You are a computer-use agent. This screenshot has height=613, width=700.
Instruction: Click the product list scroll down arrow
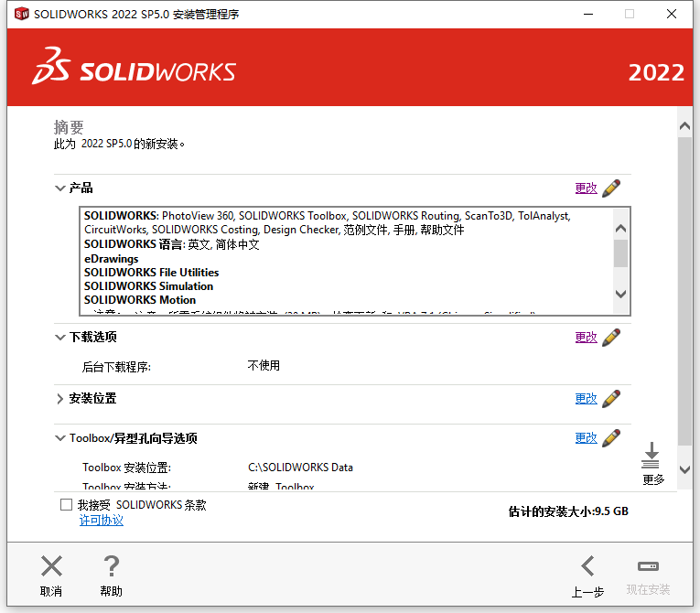[x=620, y=294]
